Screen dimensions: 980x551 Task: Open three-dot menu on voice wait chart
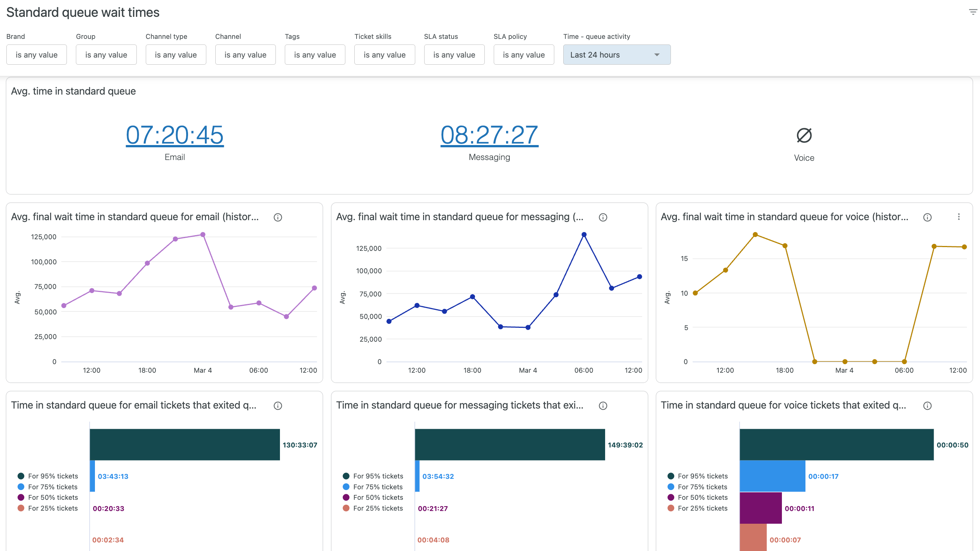pos(959,217)
